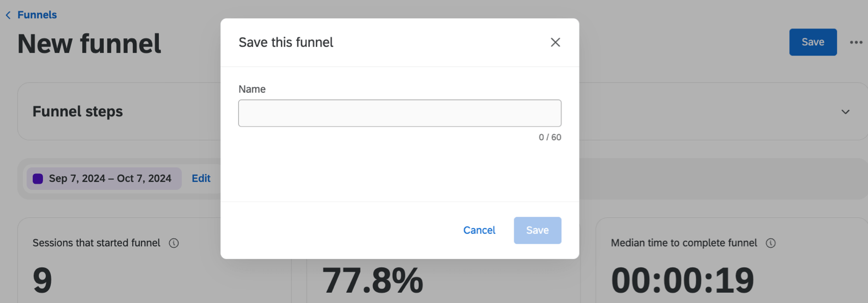The width and height of the screenshot is (868, 303).
Task: Collapse the Funnel steps panel using its chevron
Action: click(x=846, y=111)
